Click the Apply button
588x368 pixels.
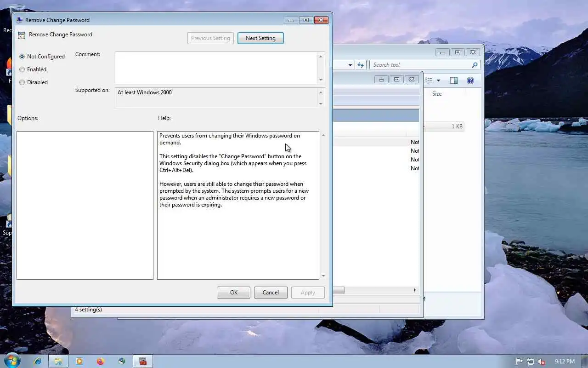click(x=308, y=293)
